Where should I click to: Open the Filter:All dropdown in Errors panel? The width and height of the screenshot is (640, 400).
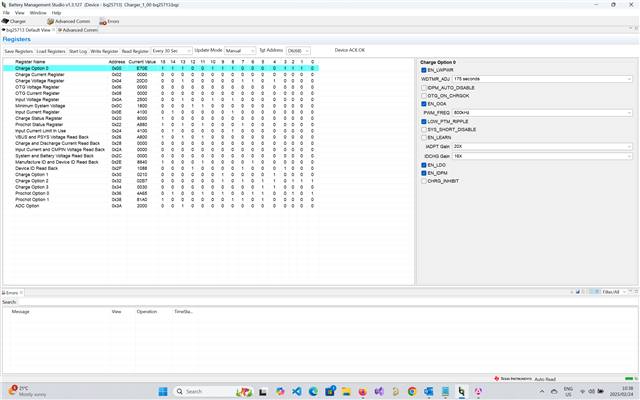[614, 292]
